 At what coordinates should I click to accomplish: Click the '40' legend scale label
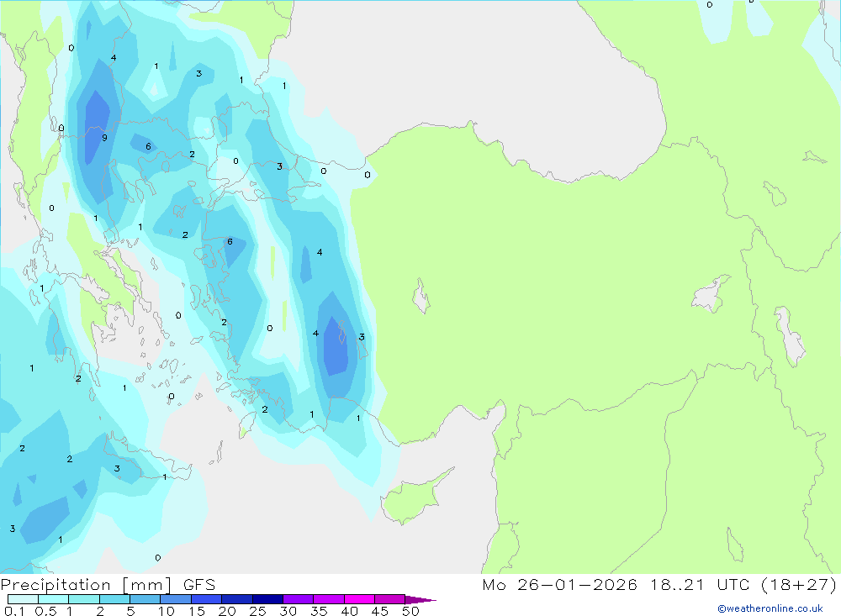(349, 611)
